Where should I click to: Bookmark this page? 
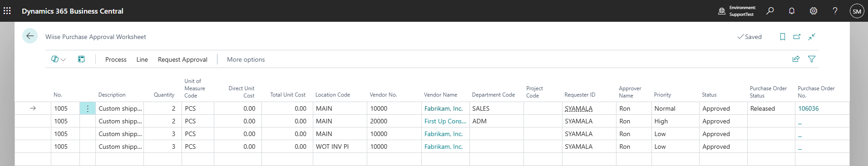(783, 37)
